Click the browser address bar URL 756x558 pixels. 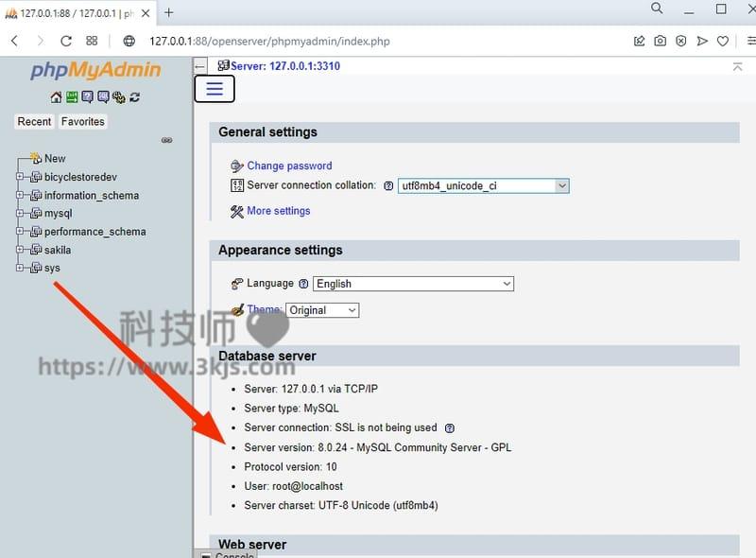pyautogui.click(x=269, y=42)
